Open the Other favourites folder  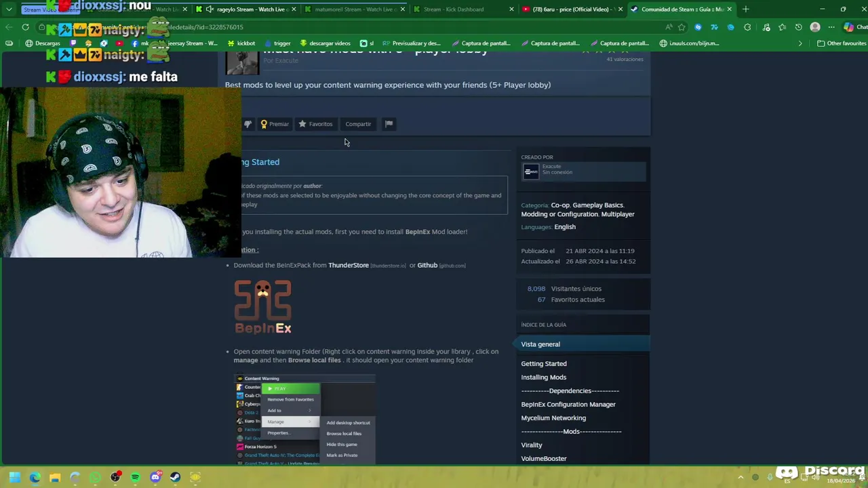[842, 43]
